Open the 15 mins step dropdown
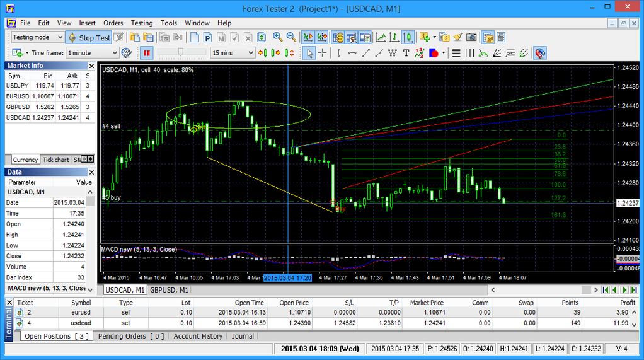 (x=233, y=53)
